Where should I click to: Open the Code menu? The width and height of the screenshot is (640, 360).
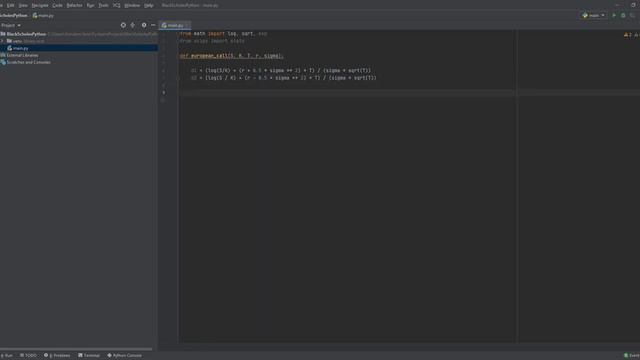(x=58, y=5)
